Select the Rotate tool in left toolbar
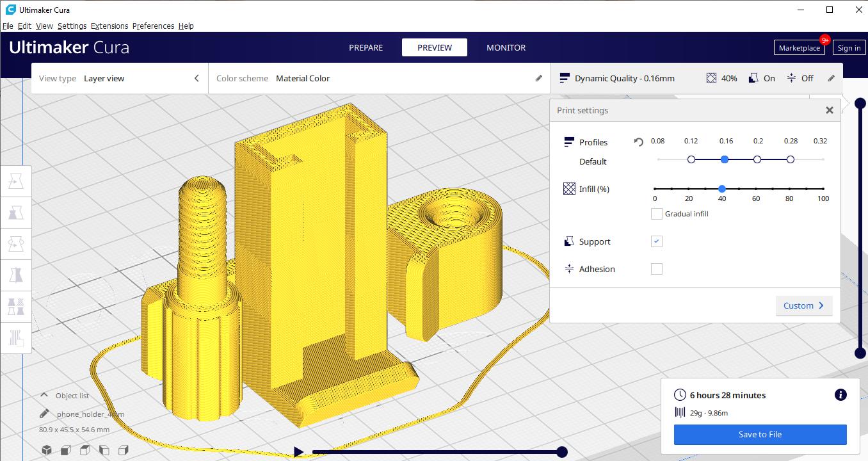Viewport: 868px width, 461px height. pyautogui.click(x=15, y=244)
